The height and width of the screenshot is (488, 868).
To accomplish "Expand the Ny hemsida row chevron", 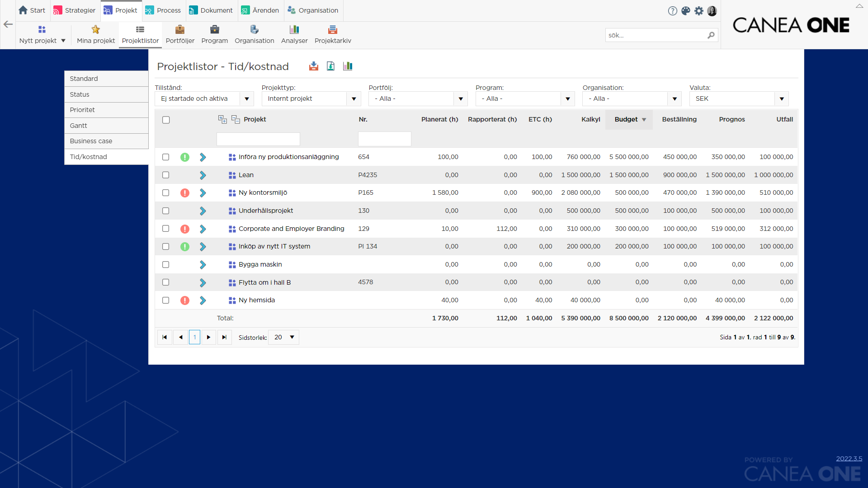I will 203,300.
